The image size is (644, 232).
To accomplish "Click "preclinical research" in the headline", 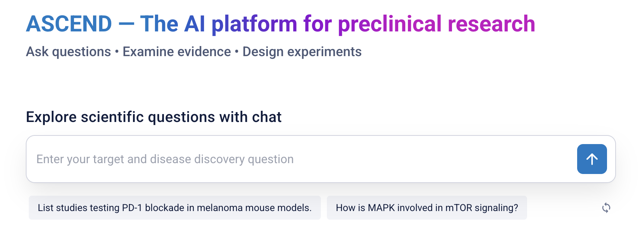I will (x=436, y=24).
